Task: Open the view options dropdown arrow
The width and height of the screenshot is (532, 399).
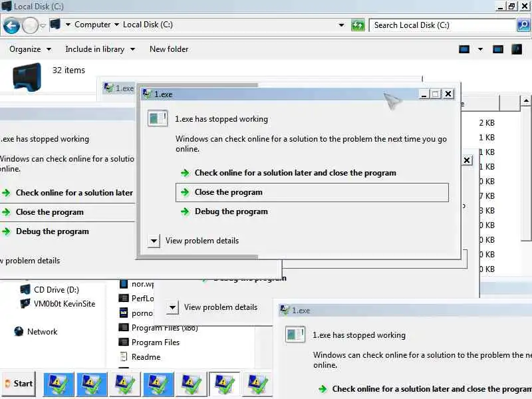Action: 480,49
